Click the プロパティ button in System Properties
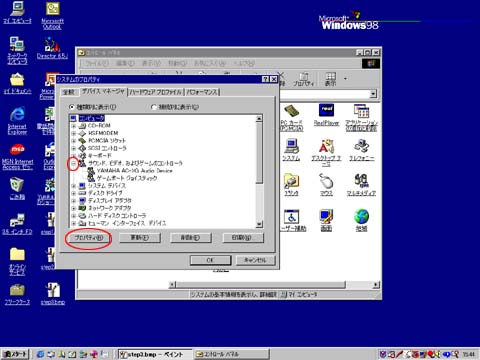 pos(88,238)
